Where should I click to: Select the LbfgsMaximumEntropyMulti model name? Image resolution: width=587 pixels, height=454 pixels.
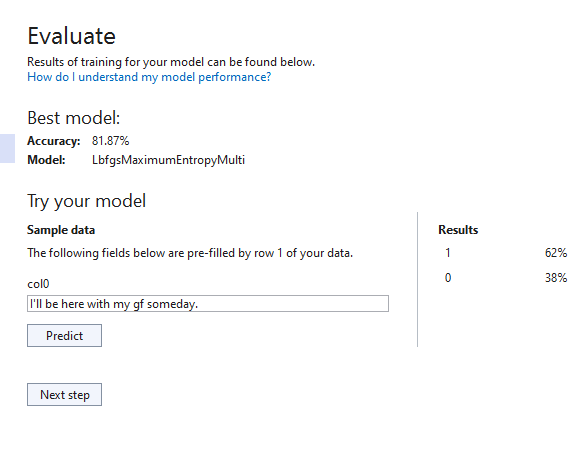[168, 160]
